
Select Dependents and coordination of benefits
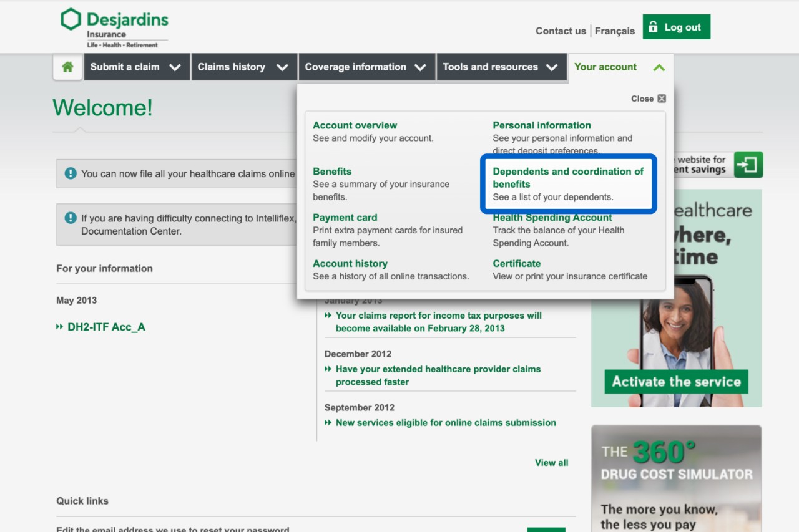click(x=567, y=178)
